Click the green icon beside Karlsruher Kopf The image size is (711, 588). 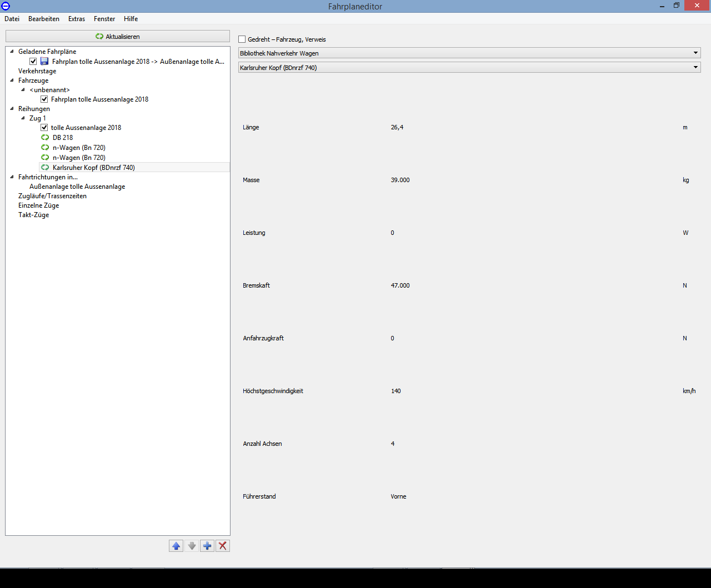pyautogui.click(x=45, y=168)
